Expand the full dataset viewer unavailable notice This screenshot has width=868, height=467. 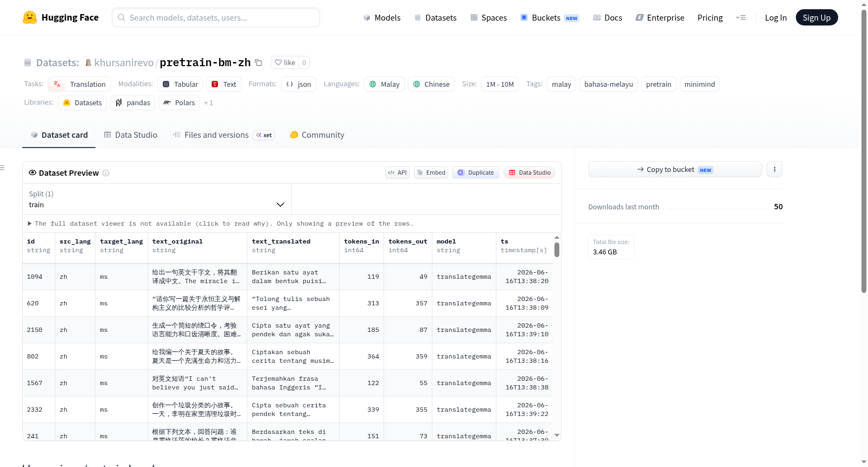tap(220, 223)
